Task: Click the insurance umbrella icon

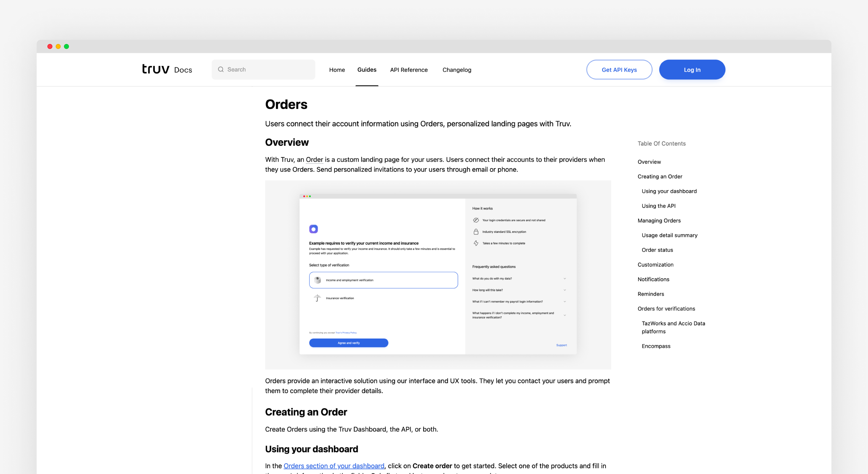Action: [317, 298]
